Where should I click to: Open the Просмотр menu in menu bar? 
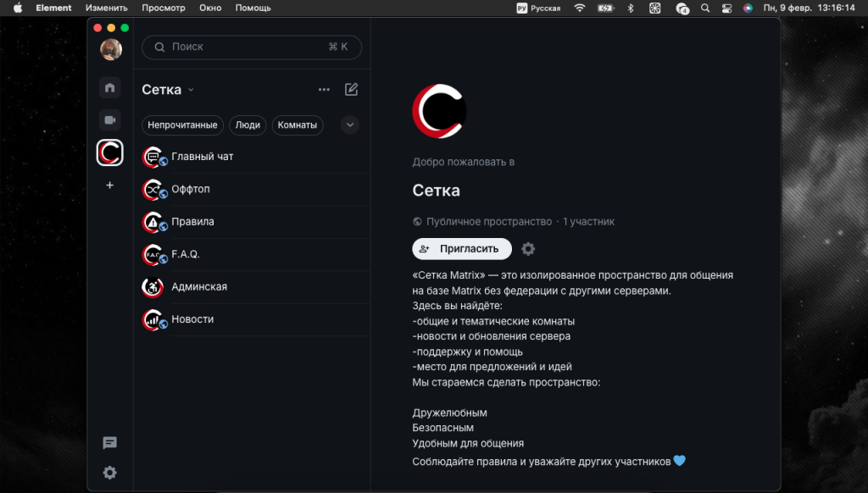tap(163, 8)
